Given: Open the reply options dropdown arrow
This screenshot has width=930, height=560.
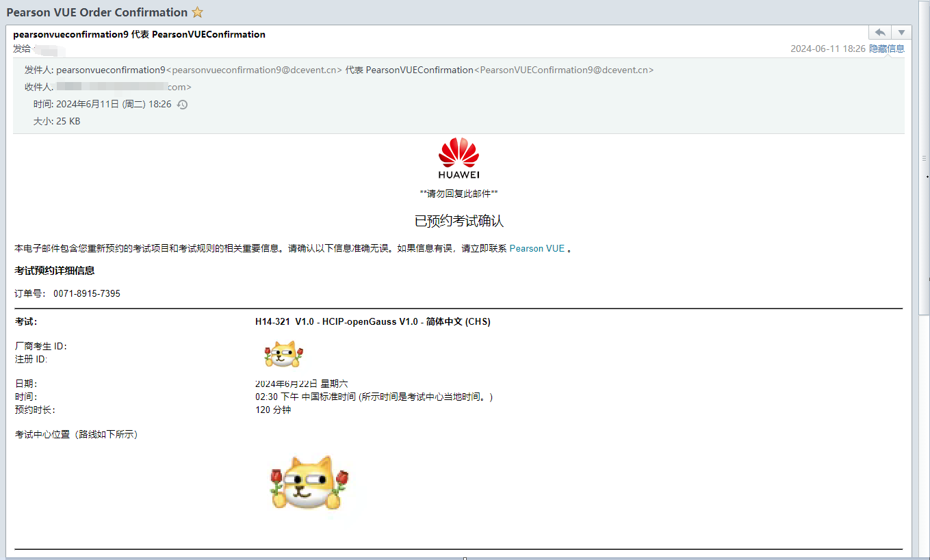Looking at the screenshot, I should (901, 32).
